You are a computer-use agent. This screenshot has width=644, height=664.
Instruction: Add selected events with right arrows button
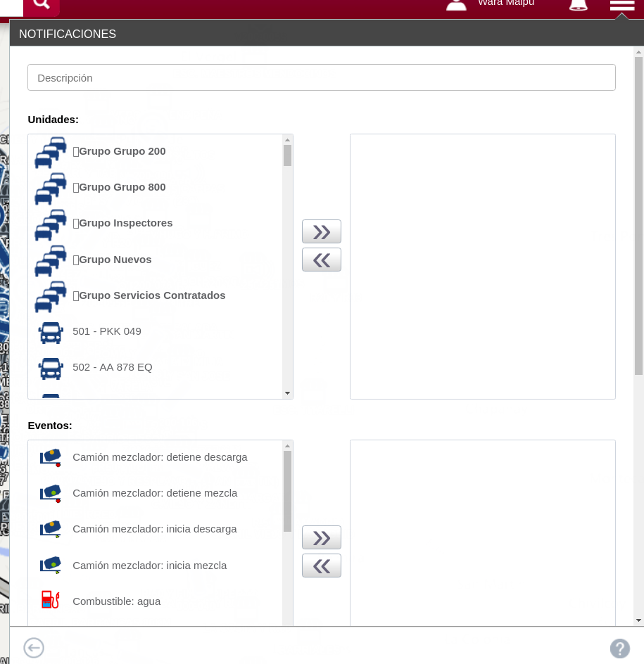tap(321, 537)
